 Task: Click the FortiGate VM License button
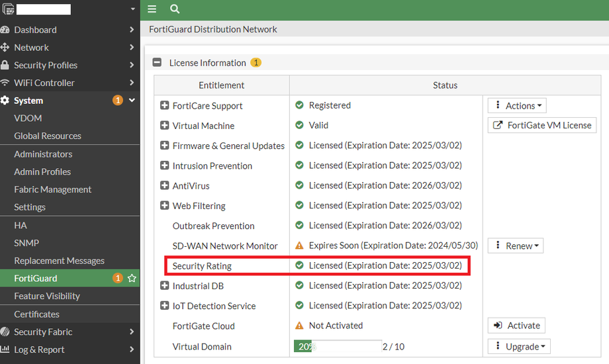(x=542, y=125)
